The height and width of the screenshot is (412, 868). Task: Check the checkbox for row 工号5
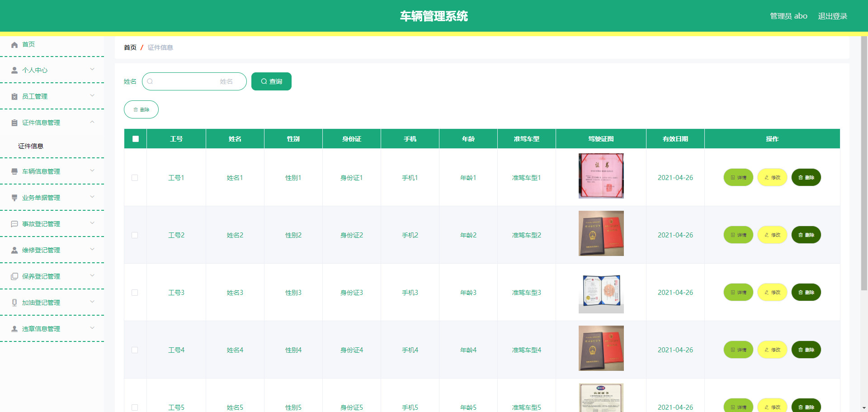pyautogui.click(x=135, y=407)
